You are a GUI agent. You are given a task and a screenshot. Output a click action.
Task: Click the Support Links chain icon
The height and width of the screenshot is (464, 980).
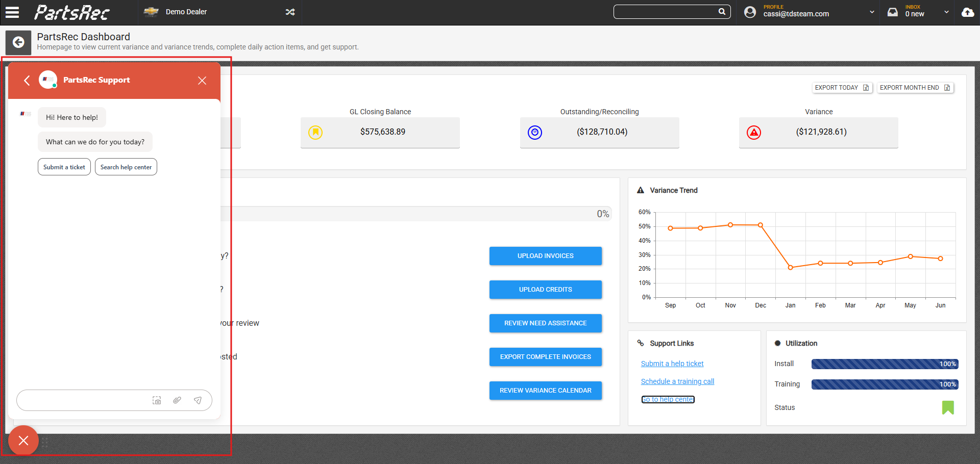pos(641,343)
